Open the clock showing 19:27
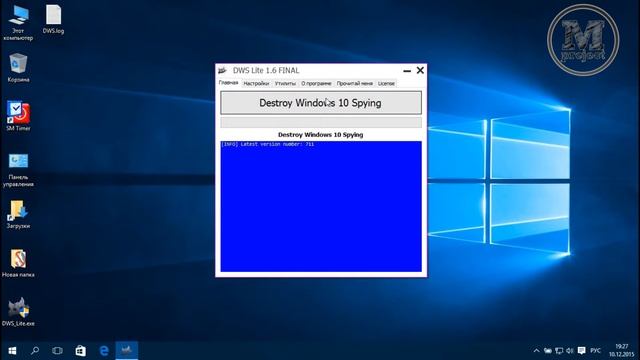The height and width of the screenshot is (360, 640). point(622,351)
